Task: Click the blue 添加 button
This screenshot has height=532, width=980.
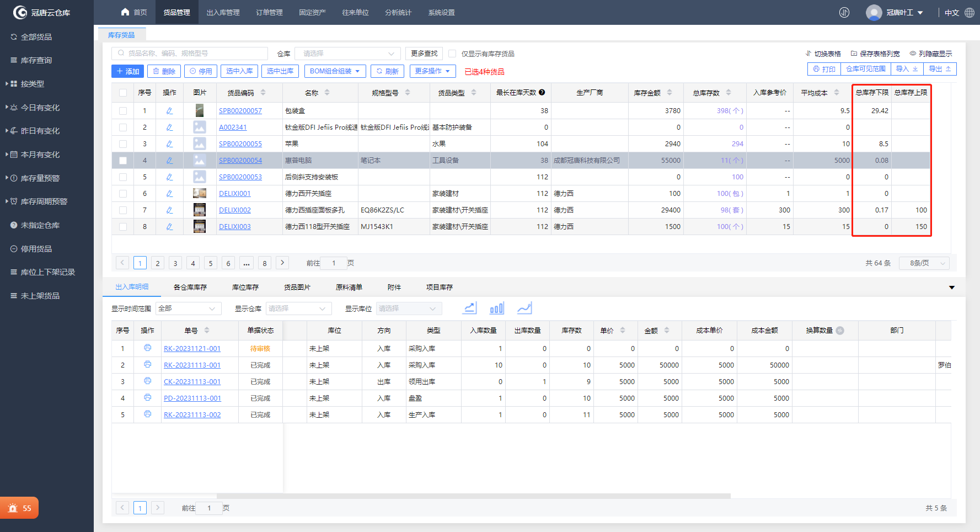Action: tap(127, 71)
